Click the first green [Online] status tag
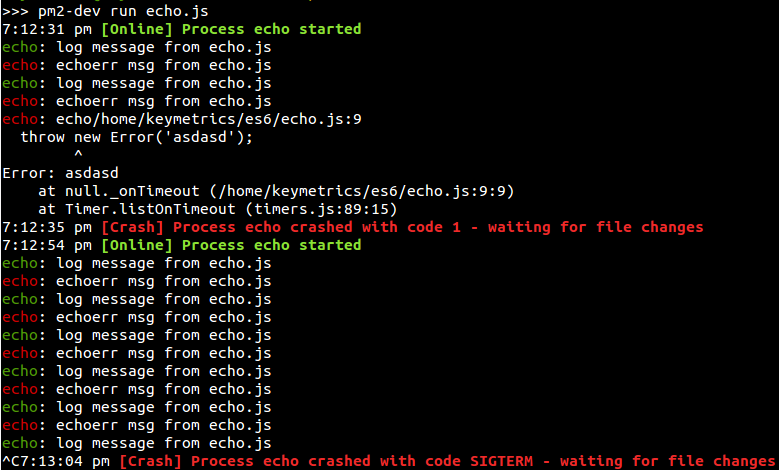The image size is (779, 470). coord(137,29)
